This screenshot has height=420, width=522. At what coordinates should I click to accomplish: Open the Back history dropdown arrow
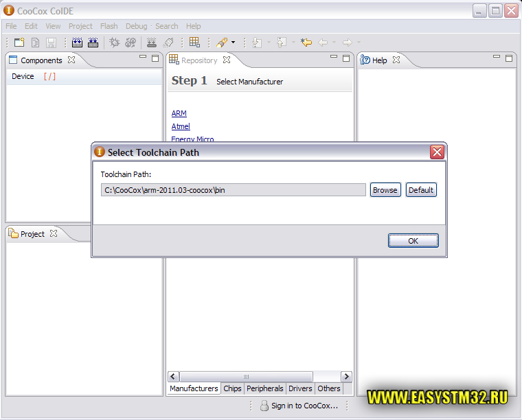click(334, 43)
